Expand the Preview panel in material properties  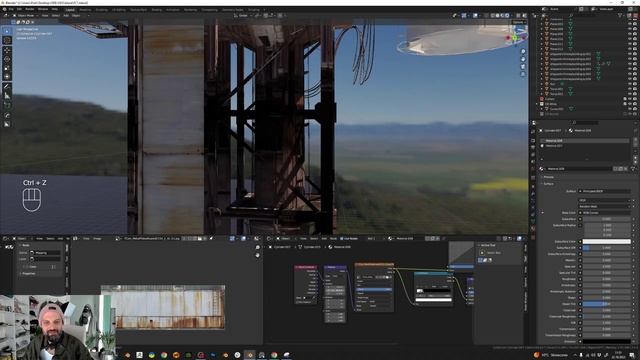[x=548, y=177]
